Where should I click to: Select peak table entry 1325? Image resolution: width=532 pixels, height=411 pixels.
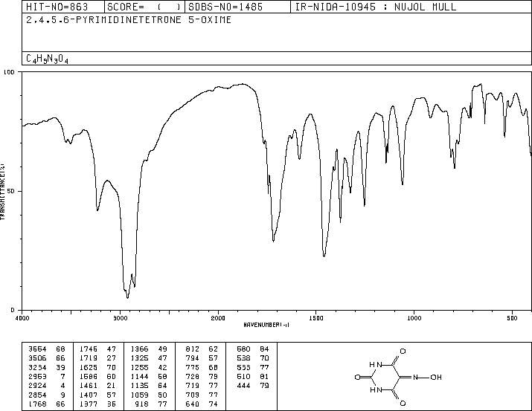149,357
